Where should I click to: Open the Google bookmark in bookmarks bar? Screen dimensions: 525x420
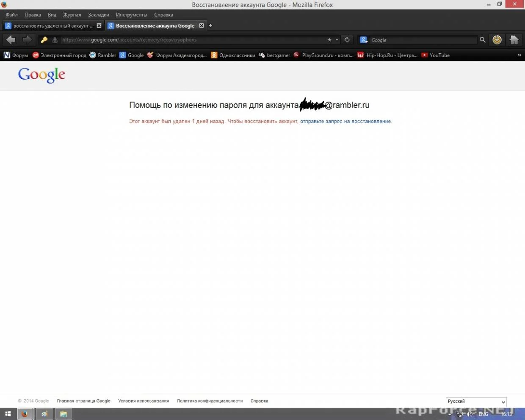[132, 55]
